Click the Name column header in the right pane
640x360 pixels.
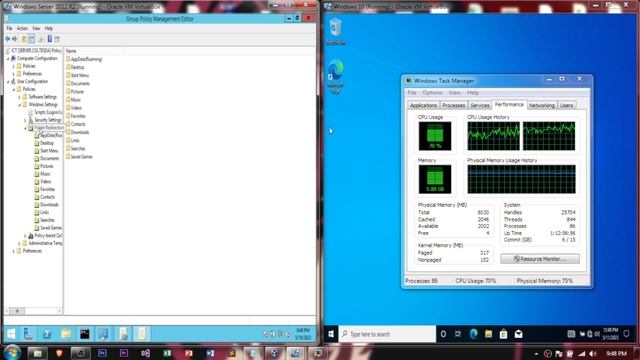[71, 51]
